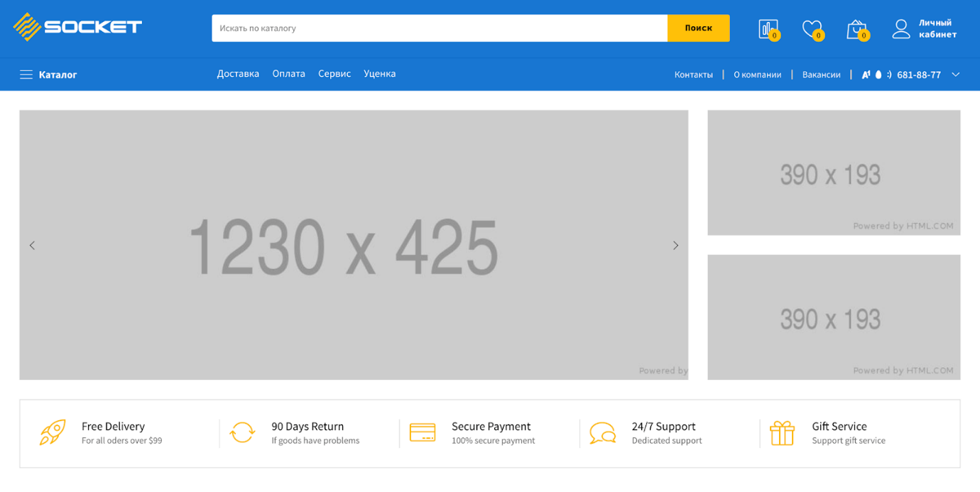Viewport: 980px width, 492px height.
Task: Click the catalog search input field
Action: pos(439,28)
